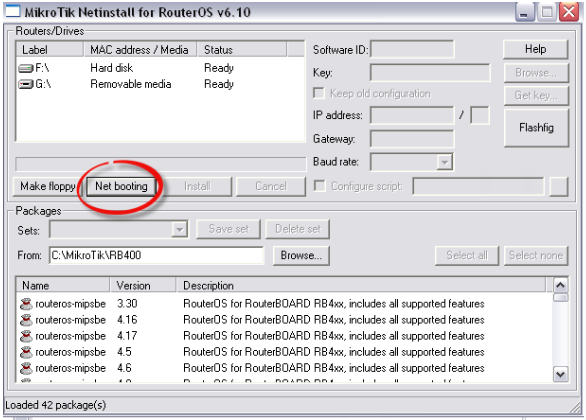
Task: Click the package icon for routeros-mipsbe 4.17
Action: [26, 336]
